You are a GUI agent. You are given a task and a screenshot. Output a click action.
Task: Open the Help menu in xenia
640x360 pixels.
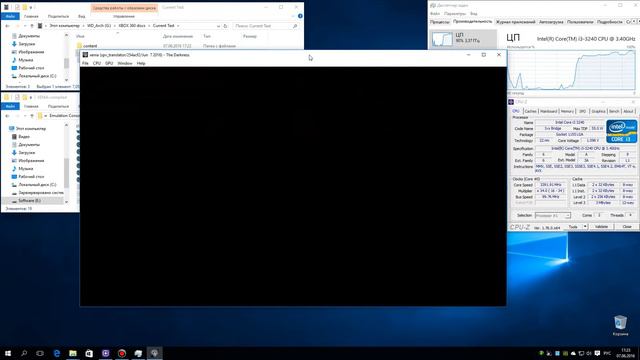point(141,63)
